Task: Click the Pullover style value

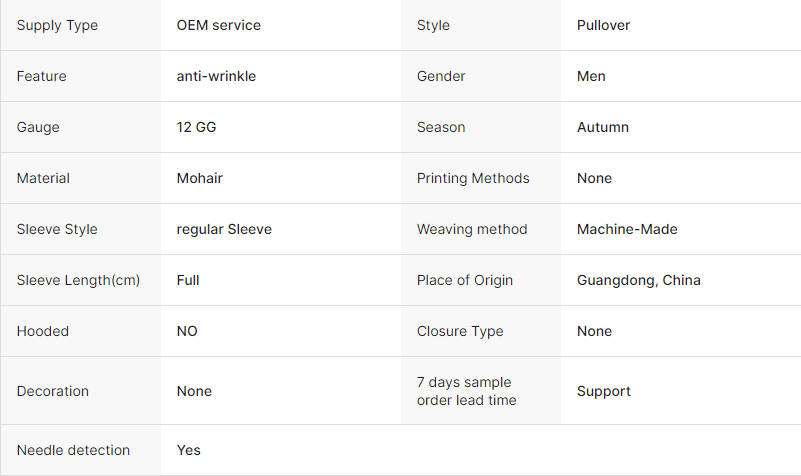Action: coord(603,25)
